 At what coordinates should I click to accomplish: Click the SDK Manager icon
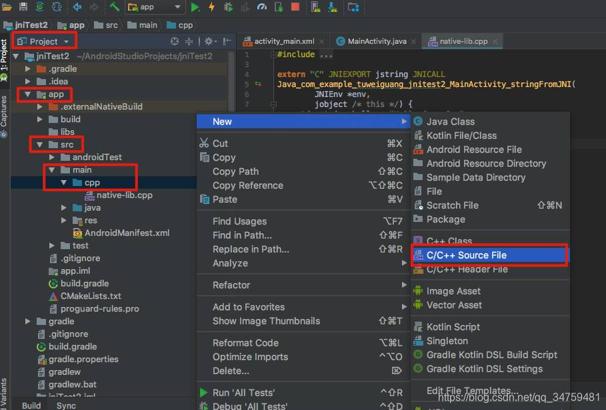332,7
